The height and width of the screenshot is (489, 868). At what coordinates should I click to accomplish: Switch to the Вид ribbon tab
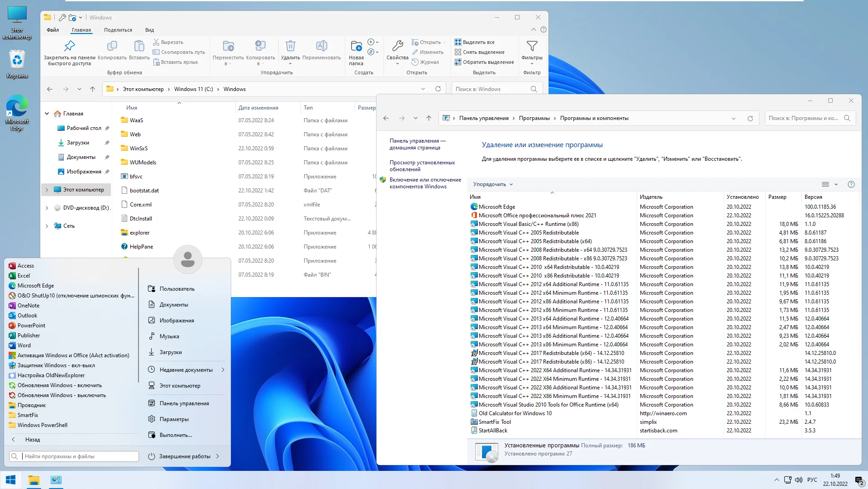[149, 30]
